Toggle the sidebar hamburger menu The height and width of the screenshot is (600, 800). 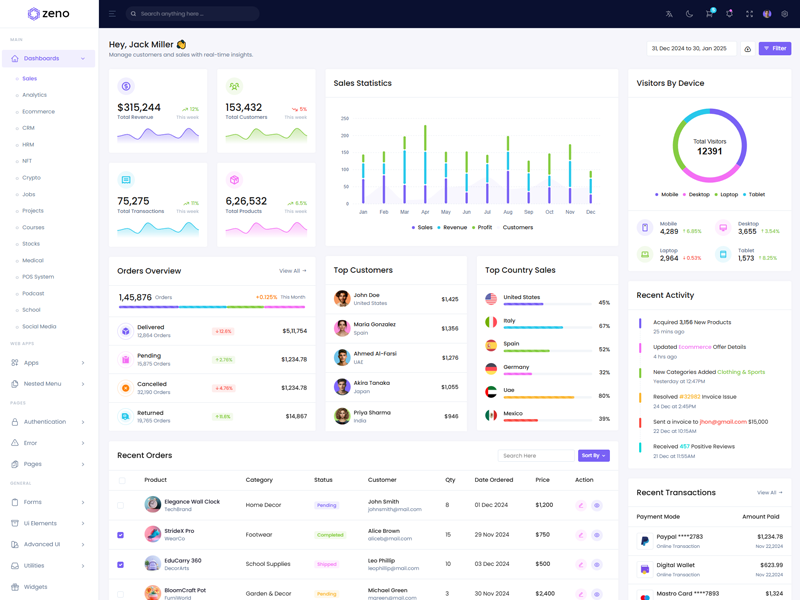[x=112, y=14]
